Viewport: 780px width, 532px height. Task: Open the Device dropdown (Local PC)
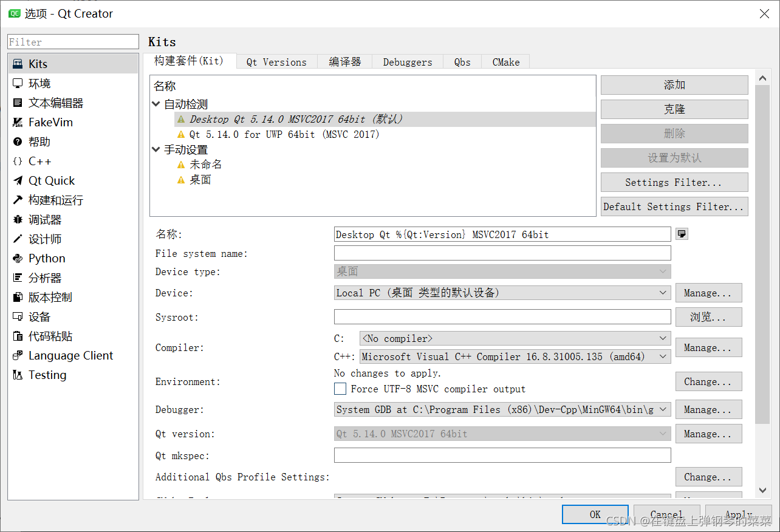(502, 293)
